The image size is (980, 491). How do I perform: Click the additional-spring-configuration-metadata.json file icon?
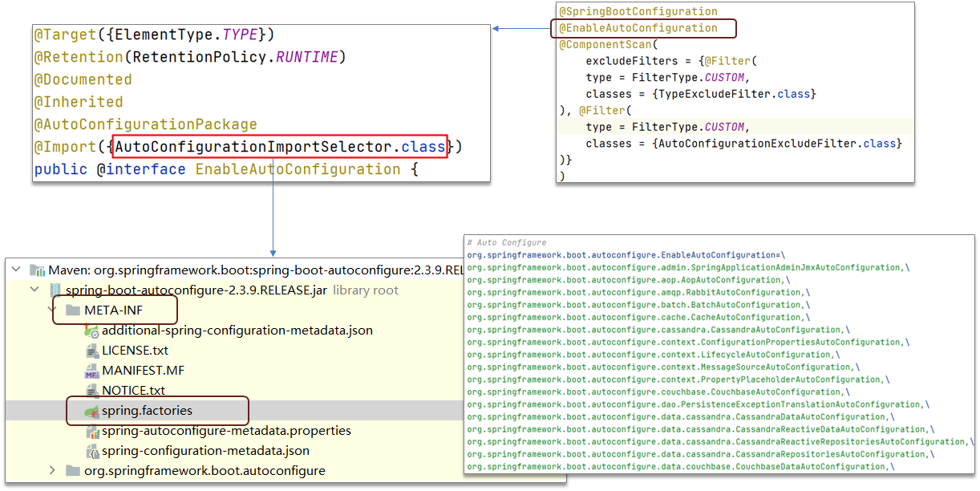click(91, 331)
